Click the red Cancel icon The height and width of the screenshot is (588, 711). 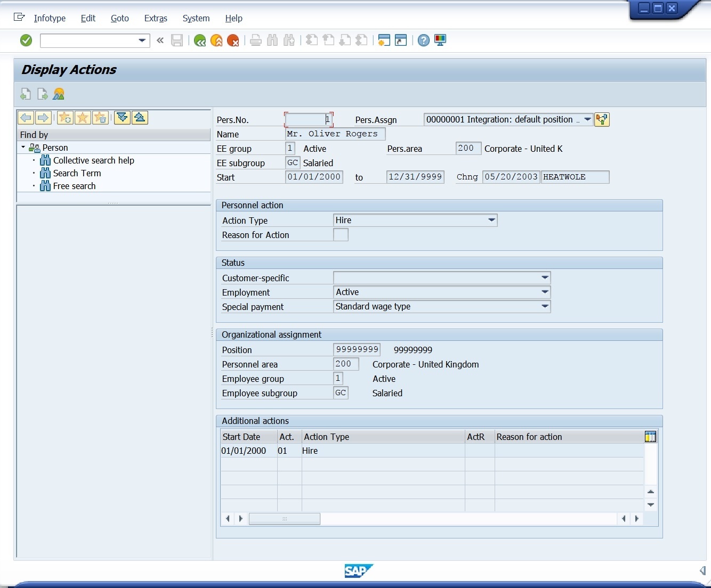(233, 40)
